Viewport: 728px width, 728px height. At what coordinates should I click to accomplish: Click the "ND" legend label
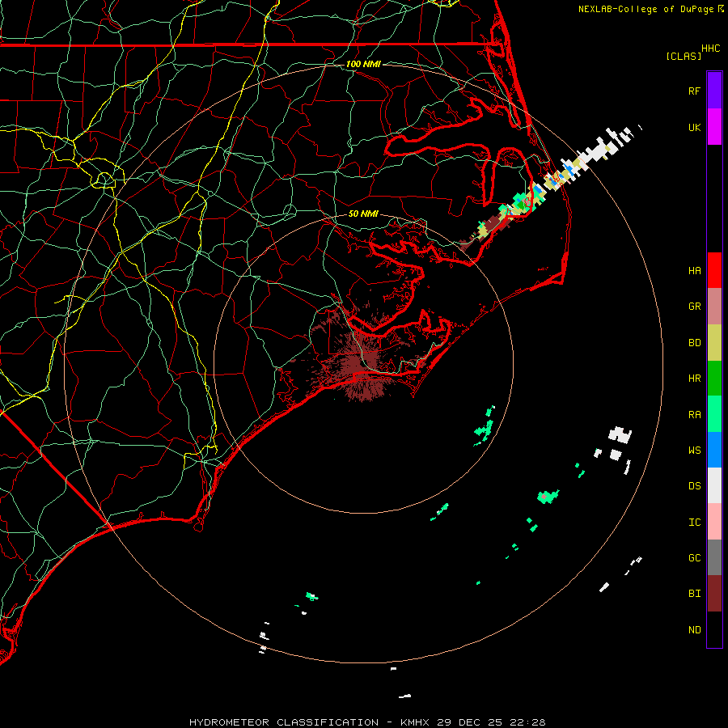click(x=694, y=630)
